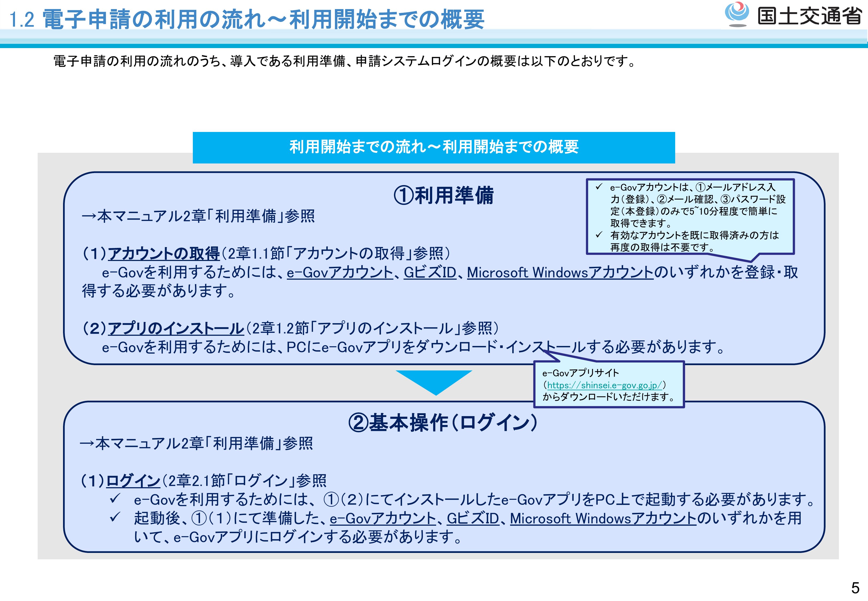Click Microsoft Windowsアカウント link in login section
This screenshot has width=868, height=601.
point(603,518)
